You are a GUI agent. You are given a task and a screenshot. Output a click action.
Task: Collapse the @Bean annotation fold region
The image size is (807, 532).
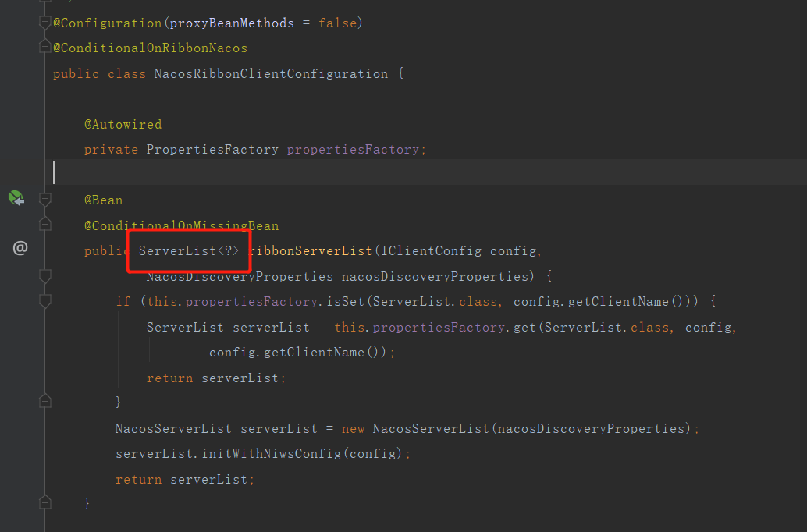click(44, 200)
